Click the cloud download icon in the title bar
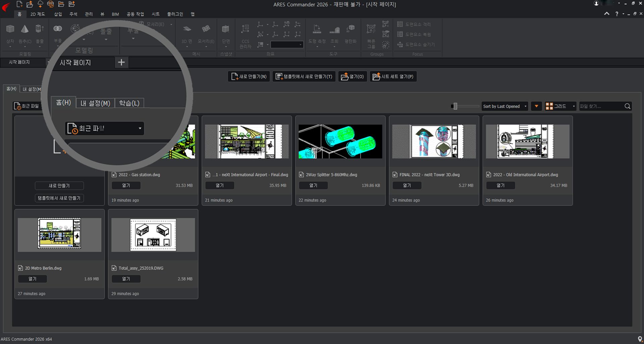The image size is (644, 344). coord(40,4)
